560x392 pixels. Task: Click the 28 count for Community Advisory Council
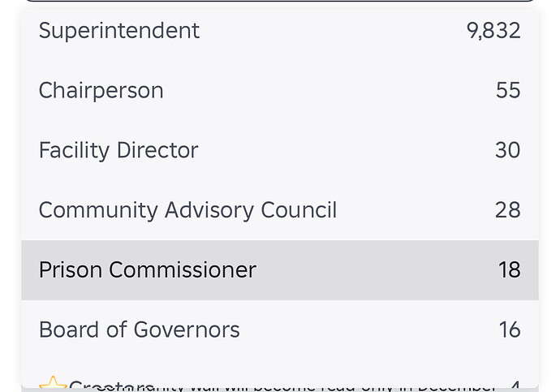point(508,210)
